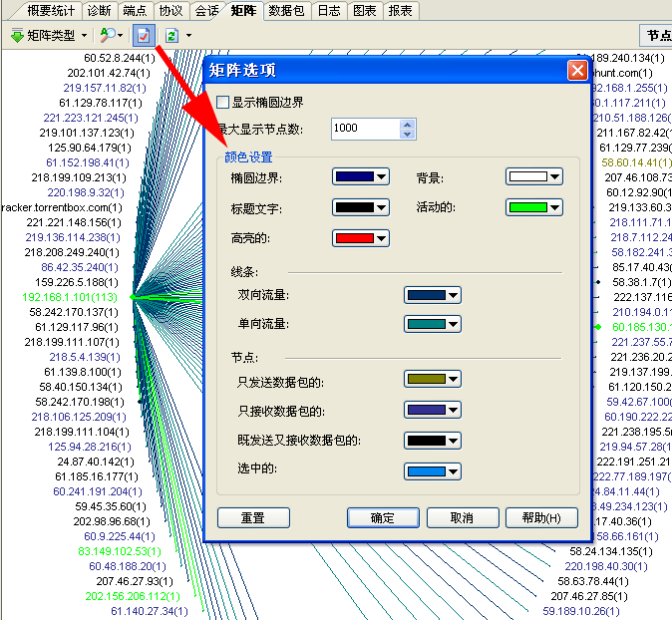Close the 矩阵选项 dialog
The image size is (672, 620).
point(577,70)
